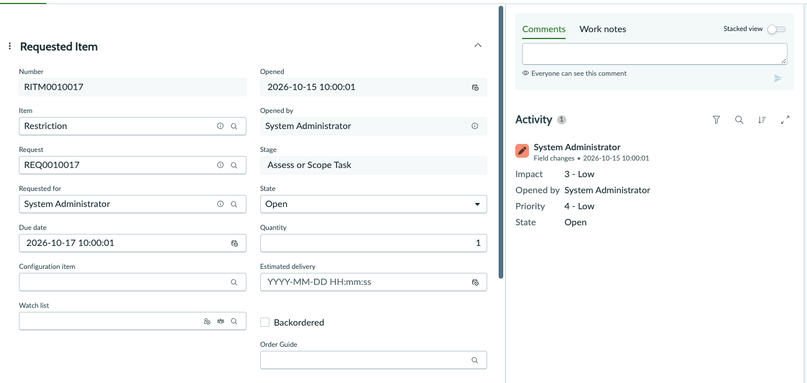Image resolution: width=807 pixels, height=383 pixels.
Task: Click the Estimated delivery date field
Action: 373,282
